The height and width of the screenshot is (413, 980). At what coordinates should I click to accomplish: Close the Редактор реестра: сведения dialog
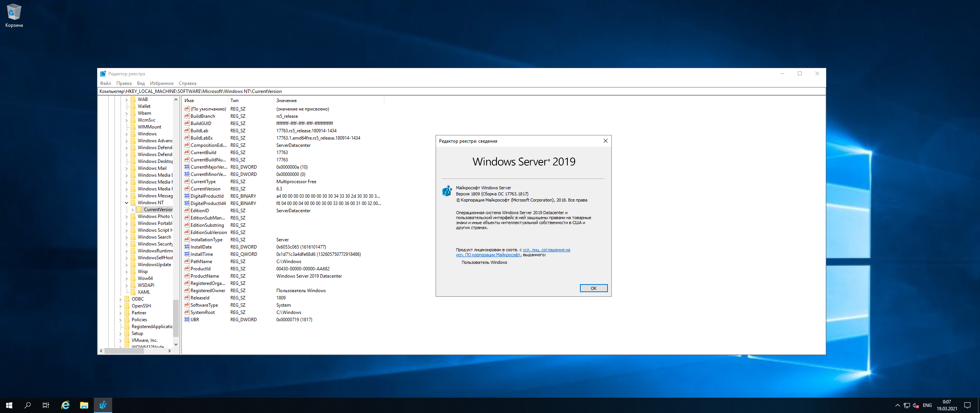click(605, 141)
